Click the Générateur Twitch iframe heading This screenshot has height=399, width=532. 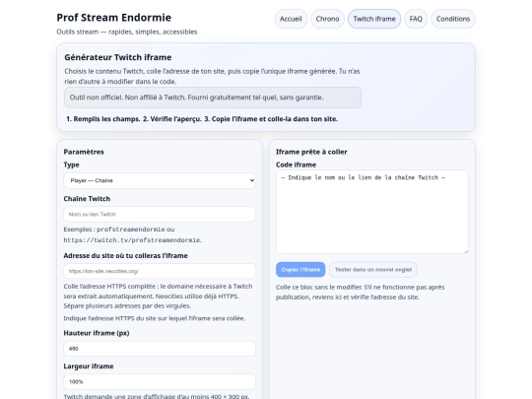[118, 57]
